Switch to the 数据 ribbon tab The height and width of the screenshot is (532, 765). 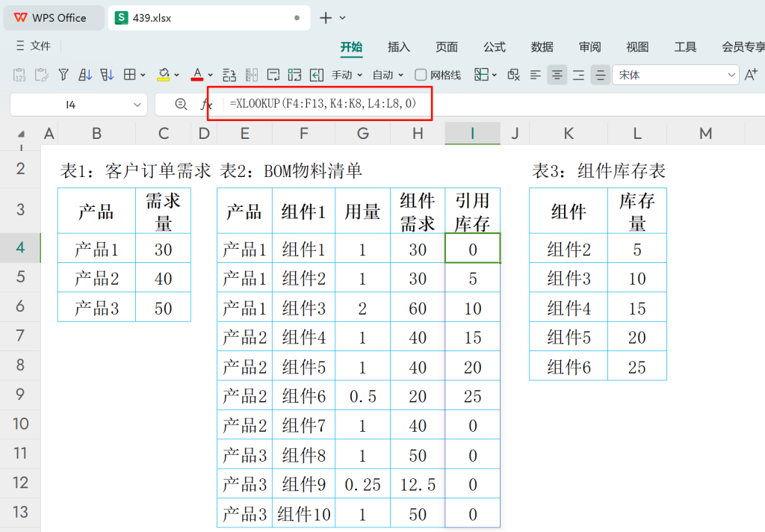pos(542,47)
